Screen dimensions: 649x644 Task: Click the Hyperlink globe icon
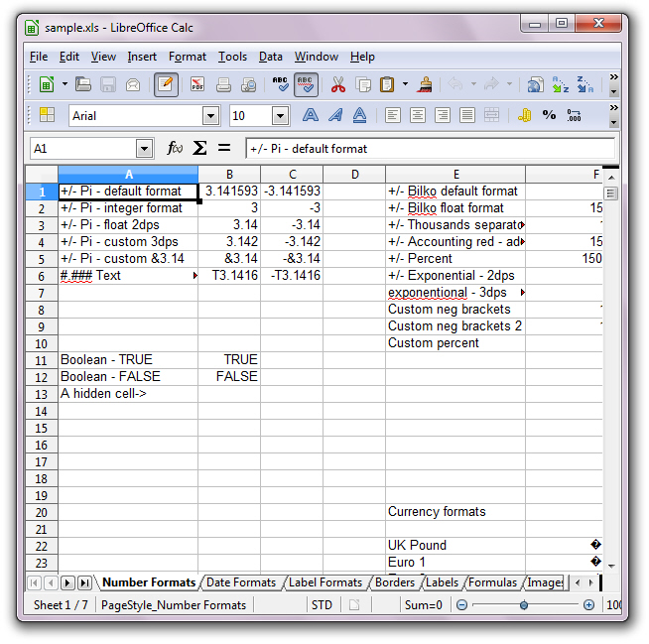(535, 85)
